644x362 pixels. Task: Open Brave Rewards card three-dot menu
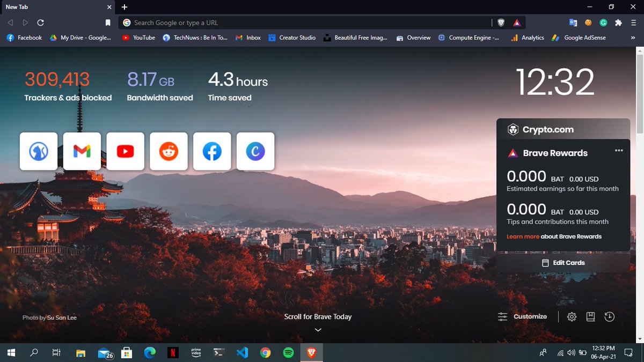click(x=619, y=151)
